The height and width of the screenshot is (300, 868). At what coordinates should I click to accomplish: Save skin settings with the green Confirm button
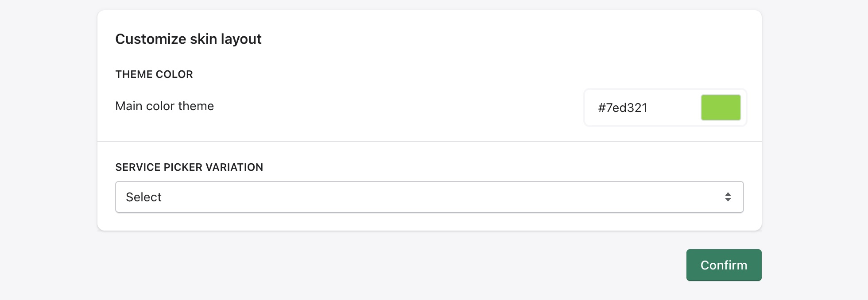point(724,265)
